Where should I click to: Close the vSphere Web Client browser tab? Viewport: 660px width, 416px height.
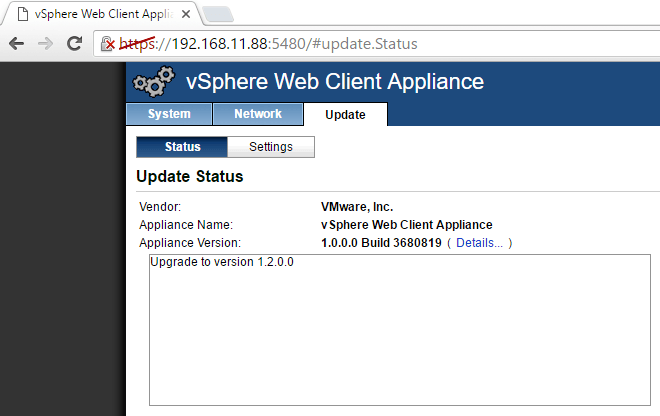(186, 14)
